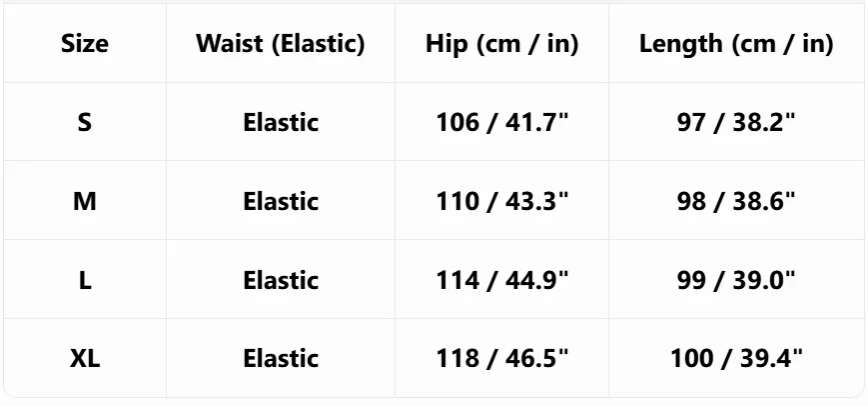The width and height of the screenshot is (868, 406).
Task: Select the M size cell
Action: tap(85, 201)
